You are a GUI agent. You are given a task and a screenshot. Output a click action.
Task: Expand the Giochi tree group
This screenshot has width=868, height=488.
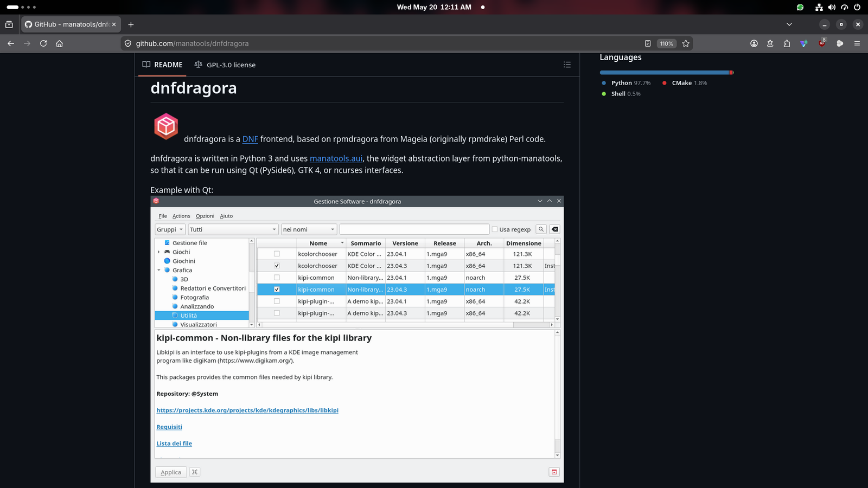coord(159,252)
